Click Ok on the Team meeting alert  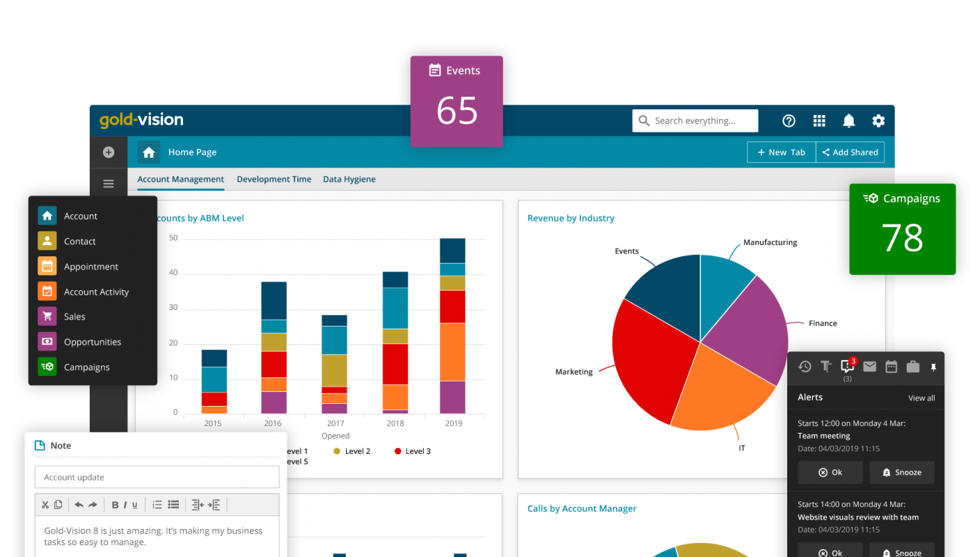pos(830,472)
